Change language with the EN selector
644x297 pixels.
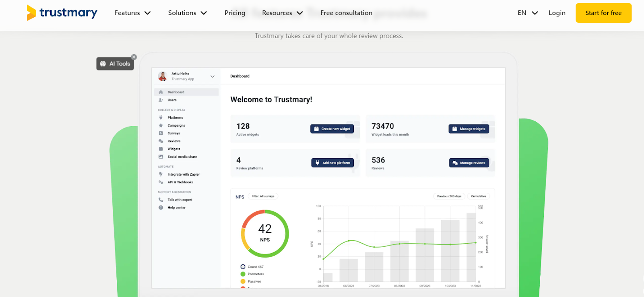[528, 13]
